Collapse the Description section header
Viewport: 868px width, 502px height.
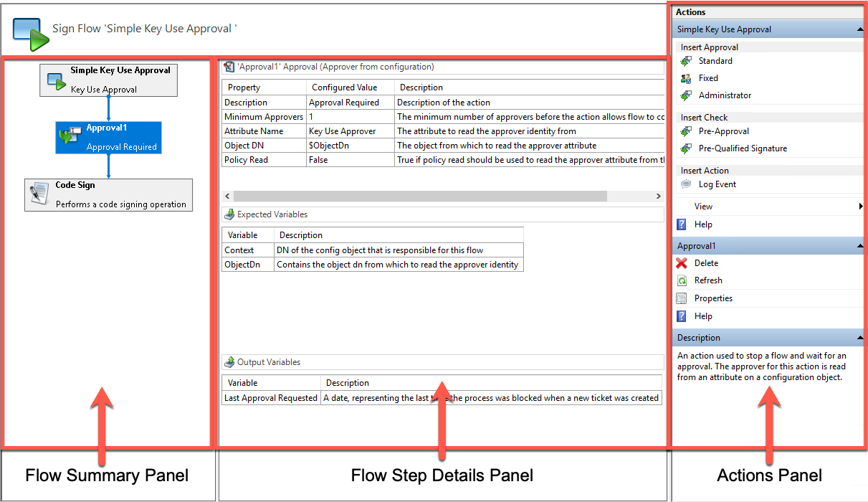pos(859,338)
